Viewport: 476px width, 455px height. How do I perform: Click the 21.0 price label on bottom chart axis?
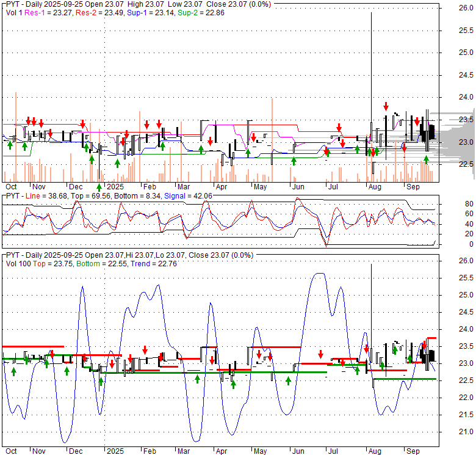(466, 432)
